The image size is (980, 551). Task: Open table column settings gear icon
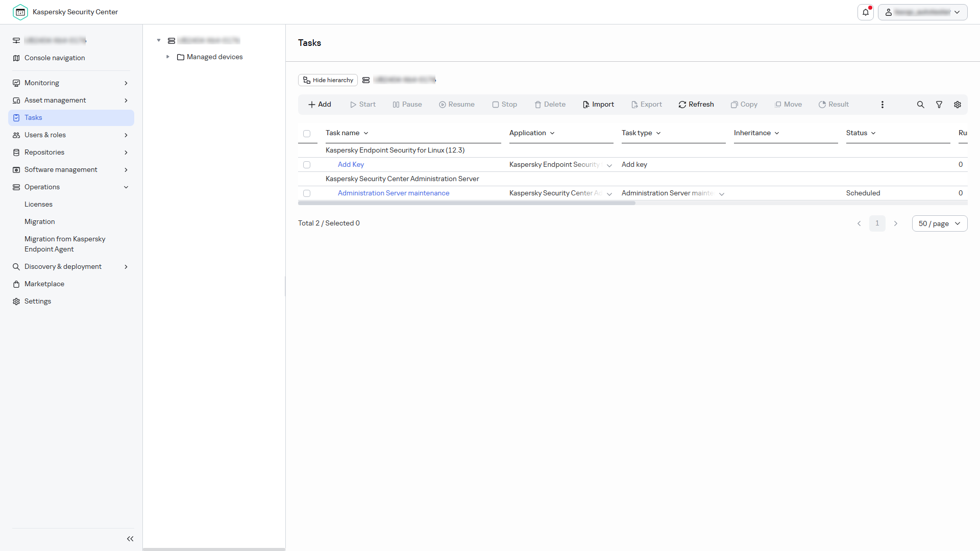click(x=958, y=105)
